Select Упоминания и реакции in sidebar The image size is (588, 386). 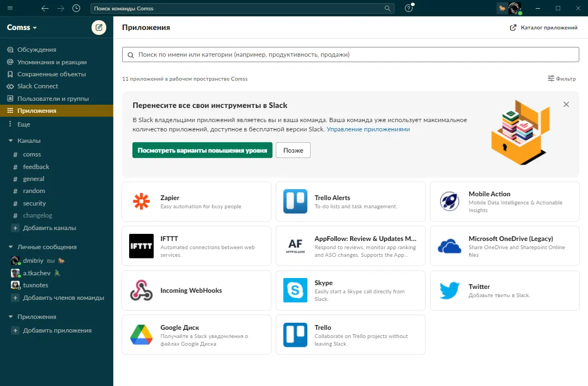click(x=52, y=62)
